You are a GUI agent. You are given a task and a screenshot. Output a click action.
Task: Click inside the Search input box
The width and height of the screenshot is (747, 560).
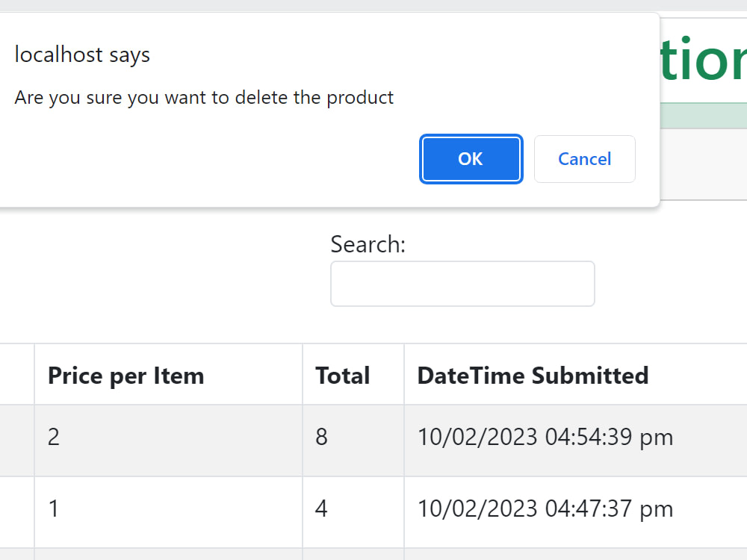point(462,284)
